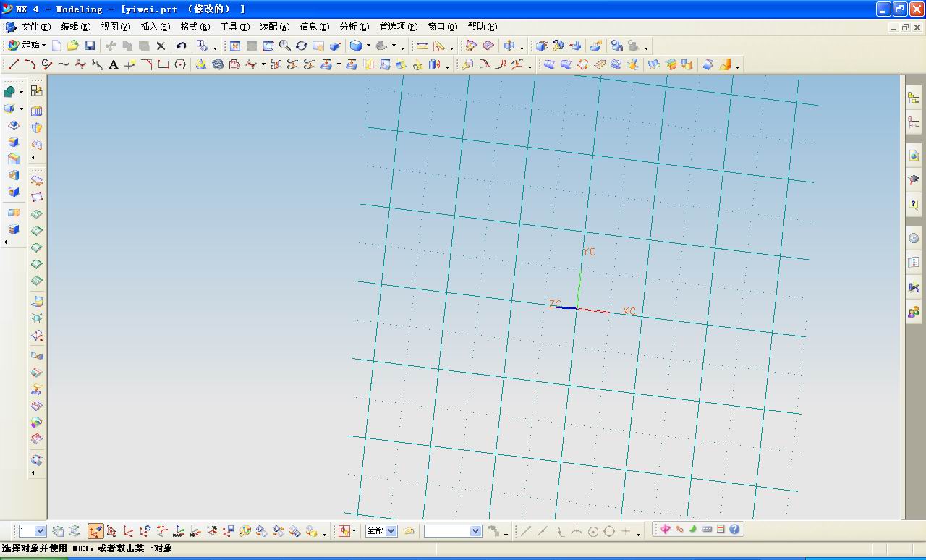Open the History clock panel in resource bar

pyautogui.click(x=914, y=238)
